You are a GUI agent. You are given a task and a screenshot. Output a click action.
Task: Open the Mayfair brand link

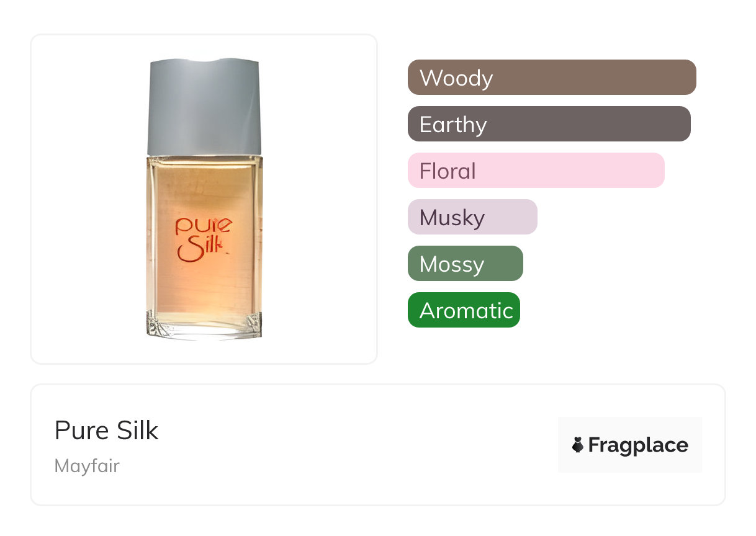tap(87, 466)
